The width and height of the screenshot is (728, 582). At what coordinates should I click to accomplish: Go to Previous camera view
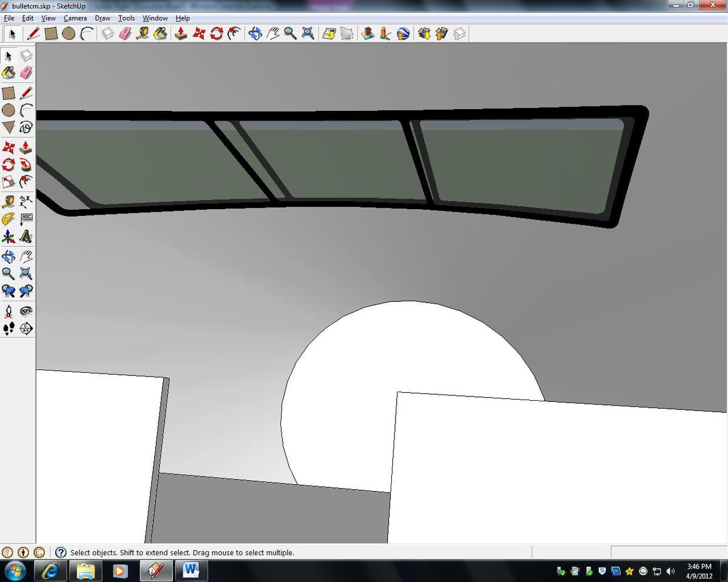tap(8, 292)
